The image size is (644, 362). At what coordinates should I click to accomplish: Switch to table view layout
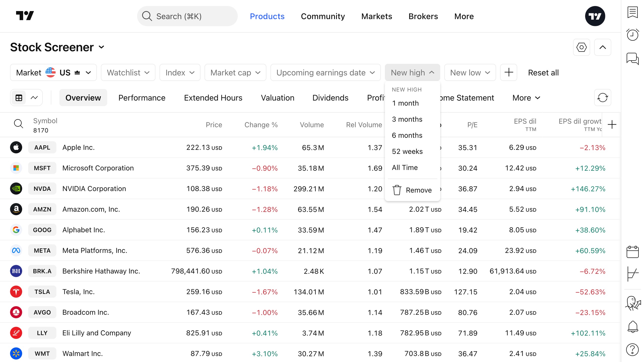(19, 98)
